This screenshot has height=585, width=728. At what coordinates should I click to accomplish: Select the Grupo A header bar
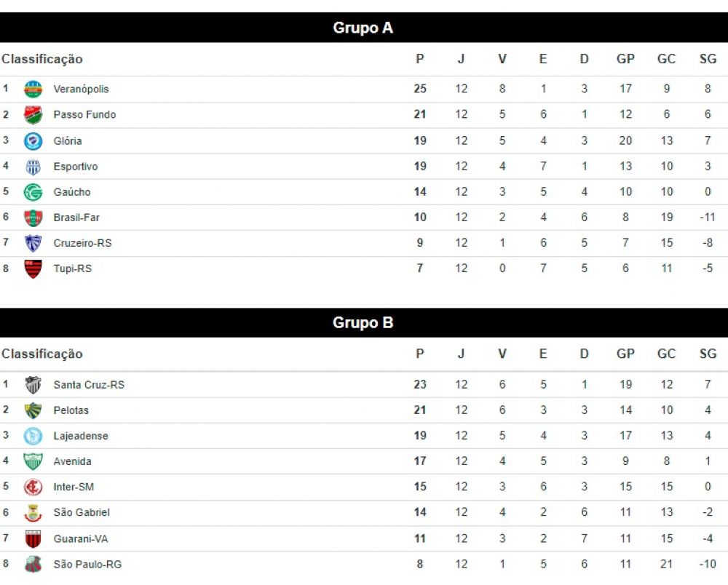point(364,28)
